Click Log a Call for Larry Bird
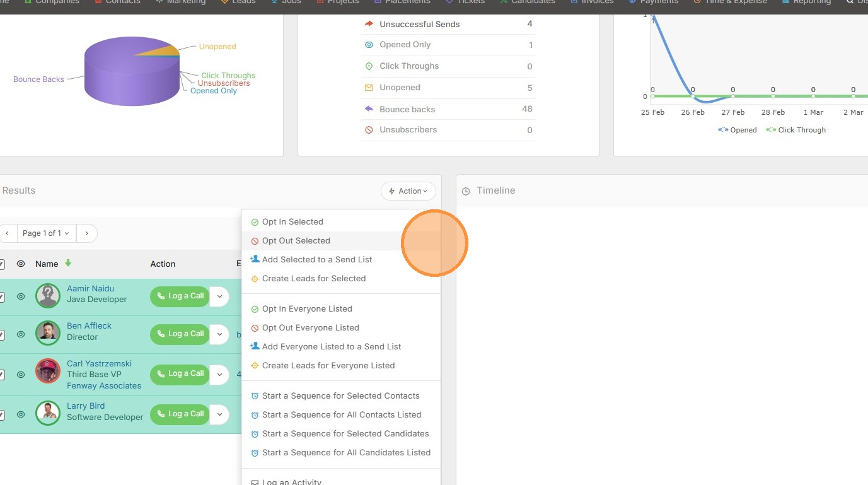Screen dimensions: 868x485 click(x=180, y=414)
